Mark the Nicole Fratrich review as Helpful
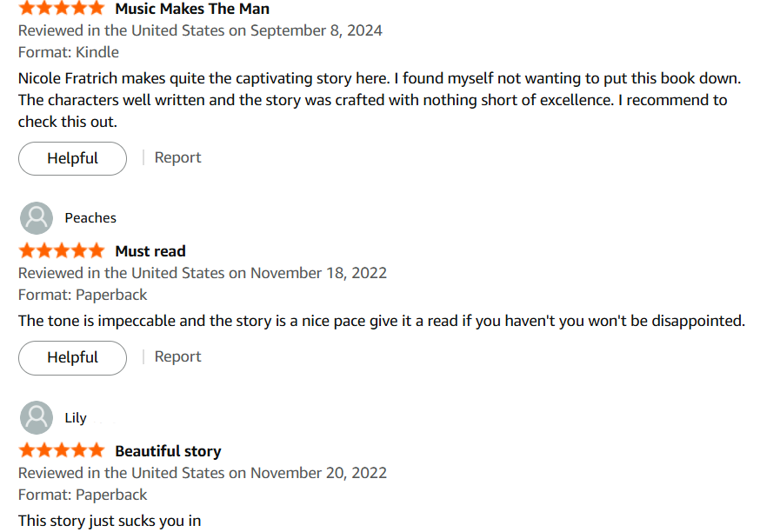This screenshot has height=532, width=780. (73, 158)
